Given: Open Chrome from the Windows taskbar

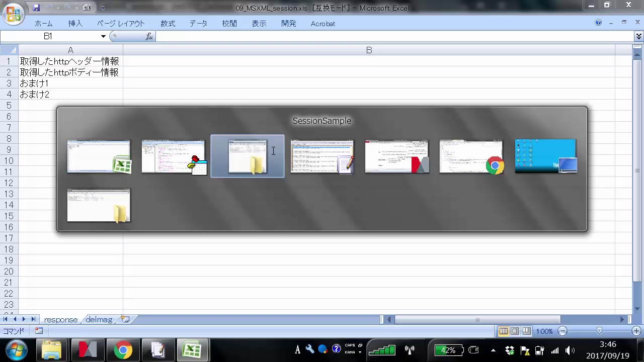Looking at the screenshot, I should pos(123,350).
